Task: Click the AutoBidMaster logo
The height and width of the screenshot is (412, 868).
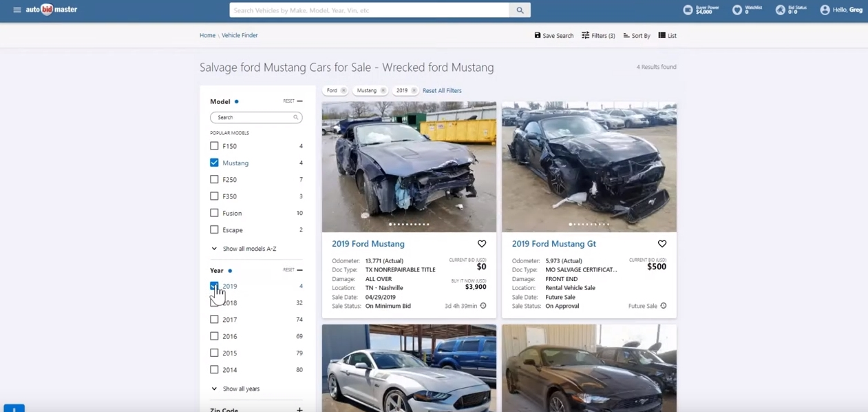Action: click(52, 10)
